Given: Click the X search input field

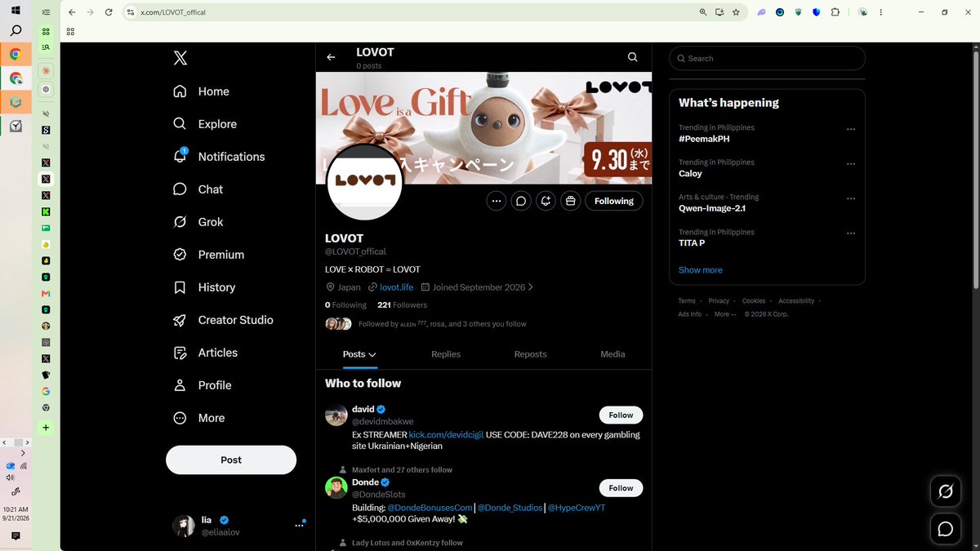Looking at the screenshot, I should (x=767, y=58).
